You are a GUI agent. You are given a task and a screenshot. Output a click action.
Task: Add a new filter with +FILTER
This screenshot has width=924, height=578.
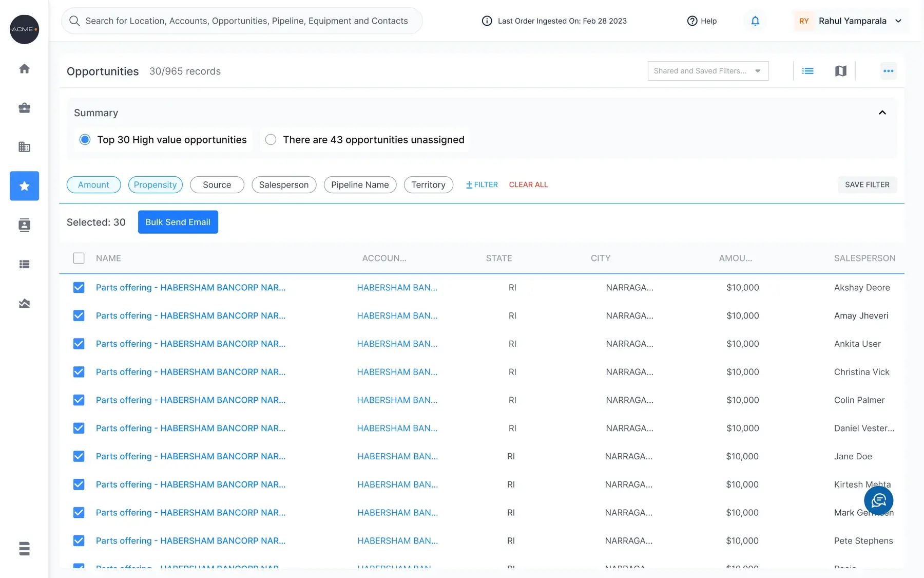pos(482,185)
